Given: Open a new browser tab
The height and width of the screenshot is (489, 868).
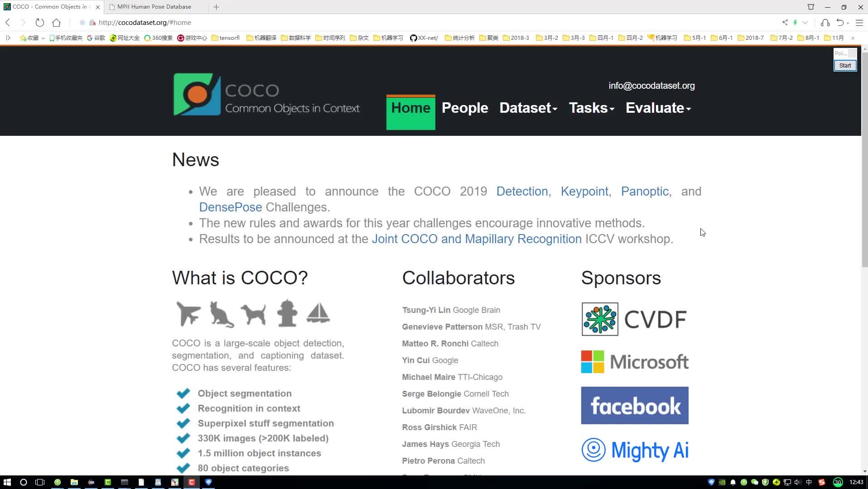Looking at the screenshot, I should (216, 7).
